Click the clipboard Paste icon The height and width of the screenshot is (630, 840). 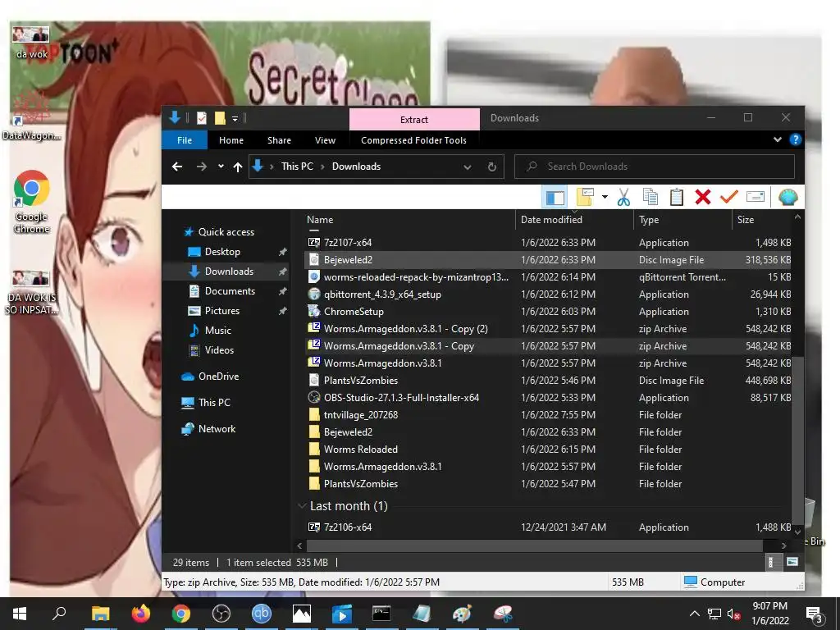(x=677, y=197)
